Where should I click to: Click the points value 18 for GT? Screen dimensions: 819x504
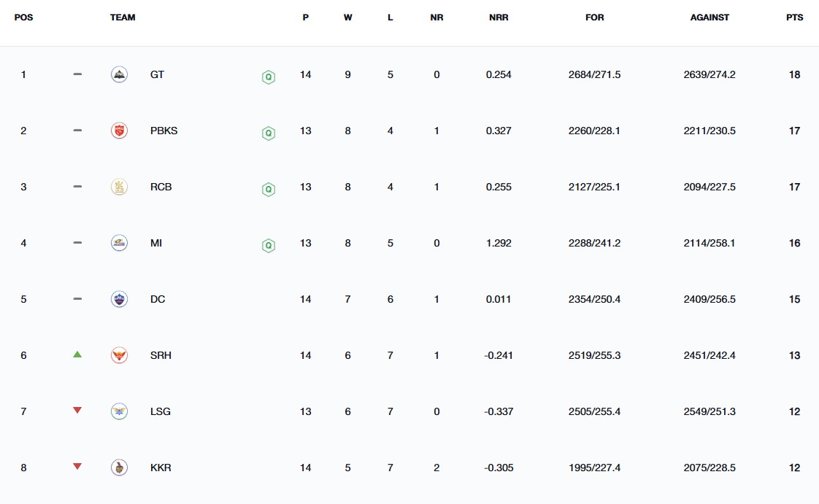coord(794,74)
